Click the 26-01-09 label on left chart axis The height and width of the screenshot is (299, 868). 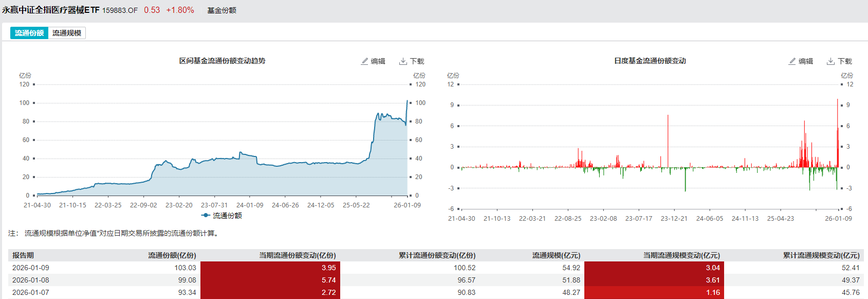(x=407, y=205)
